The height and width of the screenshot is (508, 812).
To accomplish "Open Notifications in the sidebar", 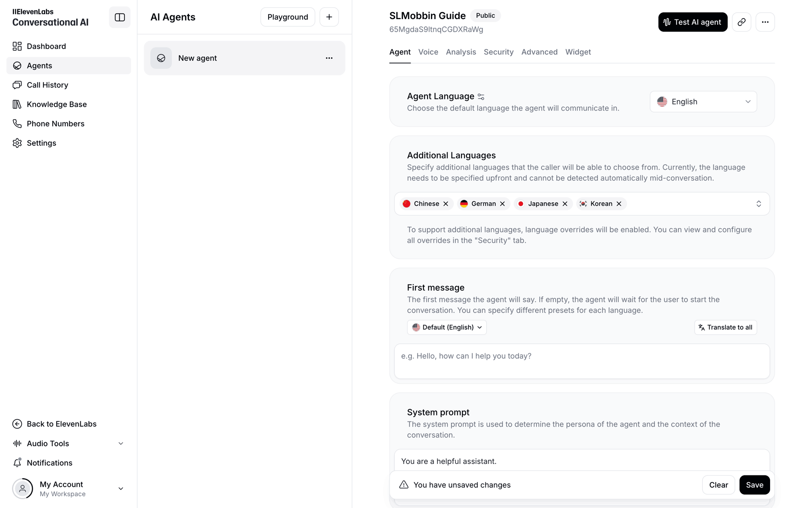I will tap(69, 463).
